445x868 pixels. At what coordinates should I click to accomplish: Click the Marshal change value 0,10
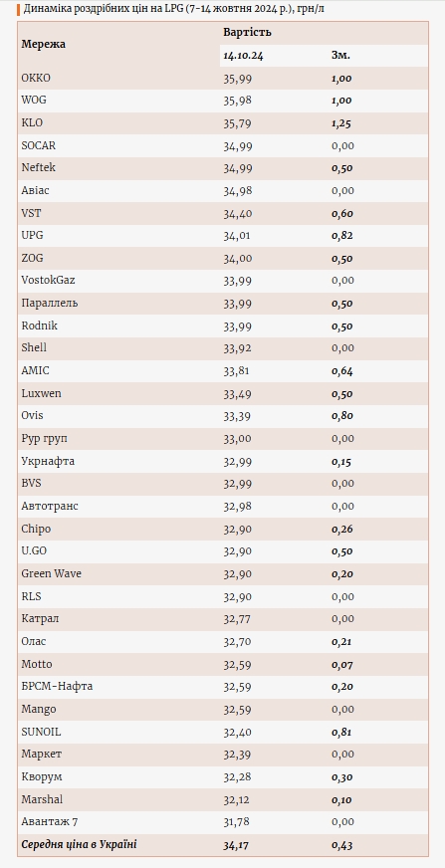coord(342,800)
